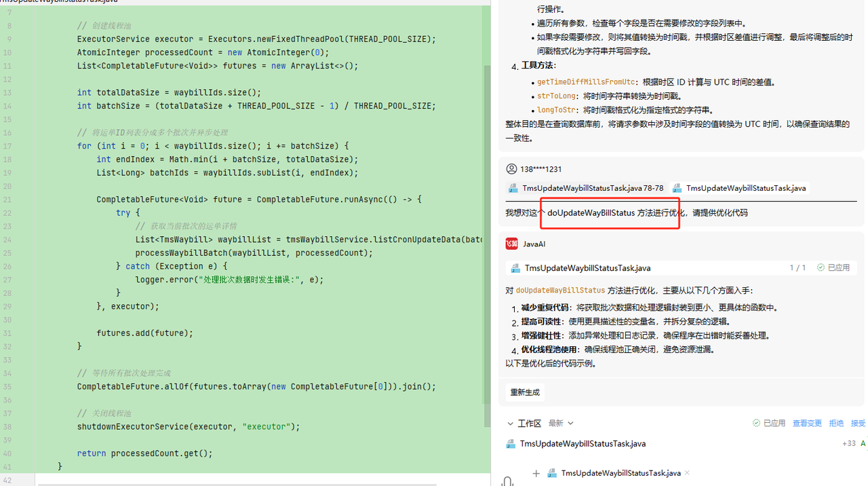Click the logger.error line in catch block
The height and width of the screenshot is (486, 868).
point(230,279)
